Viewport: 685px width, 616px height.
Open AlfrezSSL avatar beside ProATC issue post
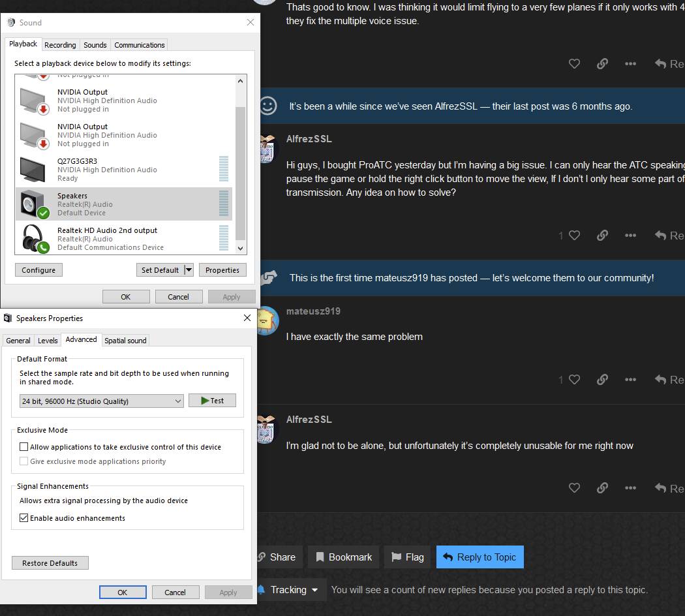pos(267,149)
